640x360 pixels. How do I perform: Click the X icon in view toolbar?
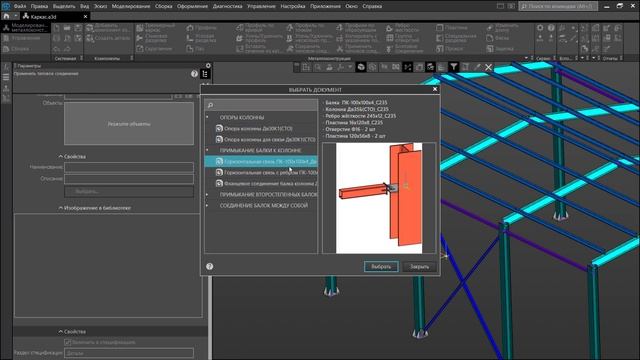click(489, 67)
